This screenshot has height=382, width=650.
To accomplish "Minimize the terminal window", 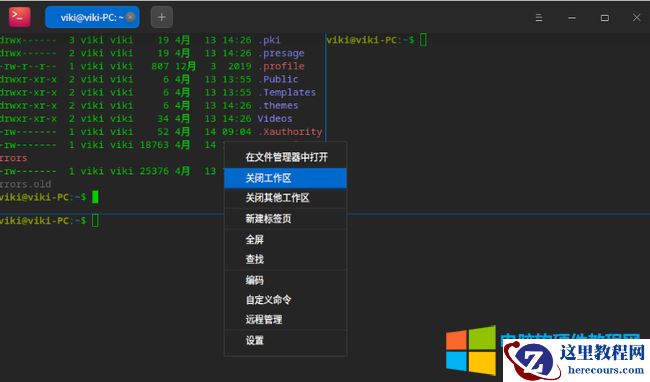I will 572,18.
